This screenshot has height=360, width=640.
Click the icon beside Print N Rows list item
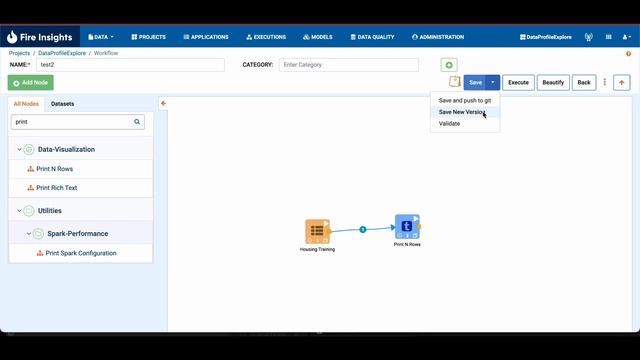(x=31, y=169)
